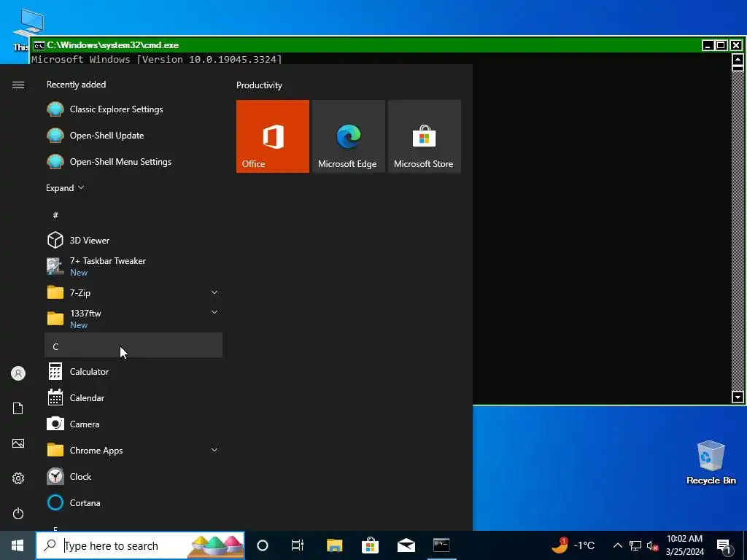
Task: Open the user account icon in Start sidebar
Action: 18,373
